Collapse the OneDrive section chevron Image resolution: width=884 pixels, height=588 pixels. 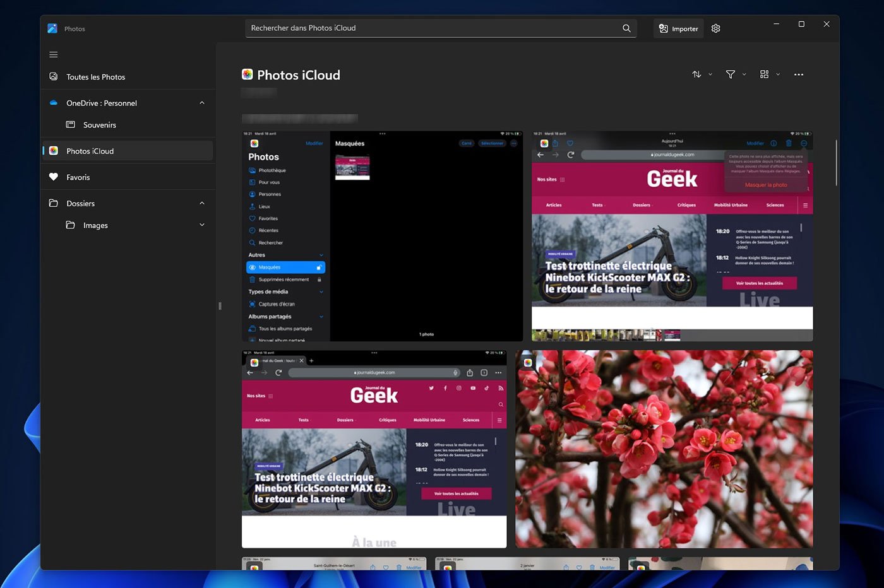[x=202, y=103]
